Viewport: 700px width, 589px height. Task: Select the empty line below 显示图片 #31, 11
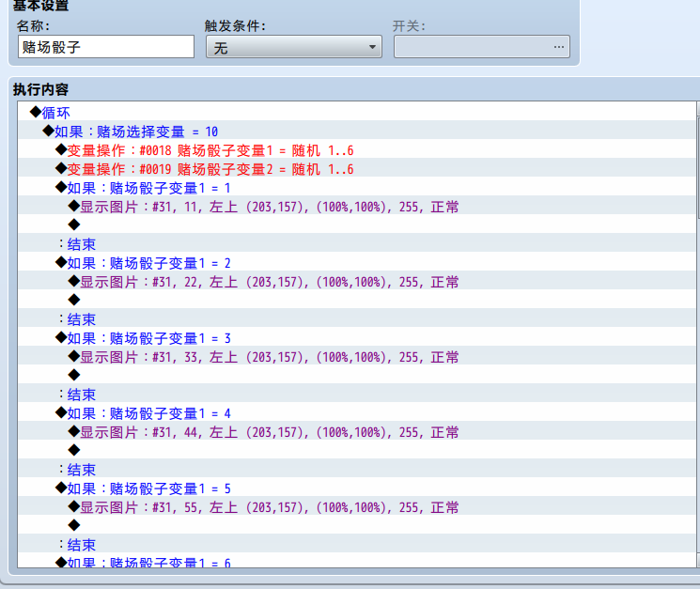pyautogui.click(x=357, y=225)
